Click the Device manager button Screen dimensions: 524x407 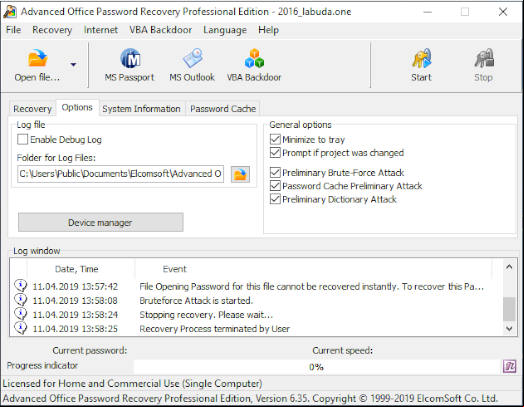[x=101, y=223]
